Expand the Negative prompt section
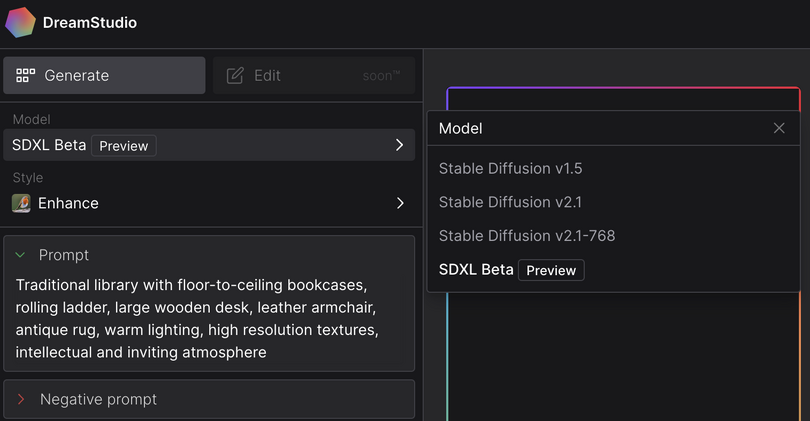Viewport: 810px width, 421px height. [21, 399]
